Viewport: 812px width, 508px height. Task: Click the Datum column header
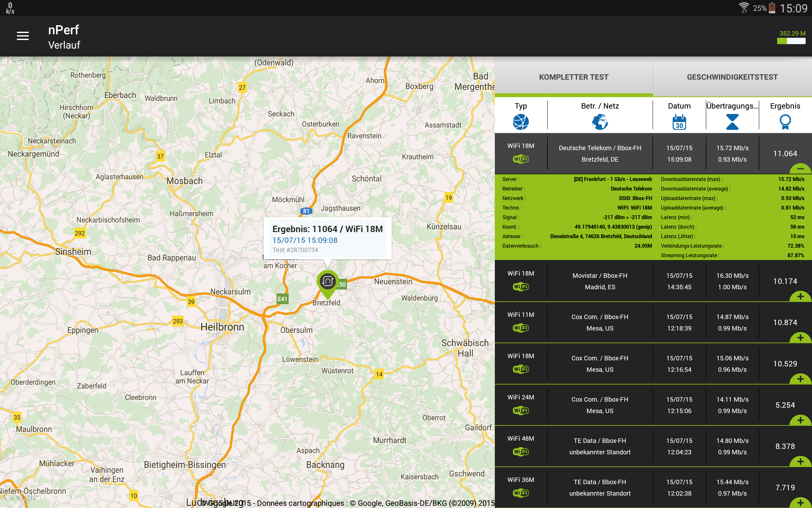click(x=679, y=106)
